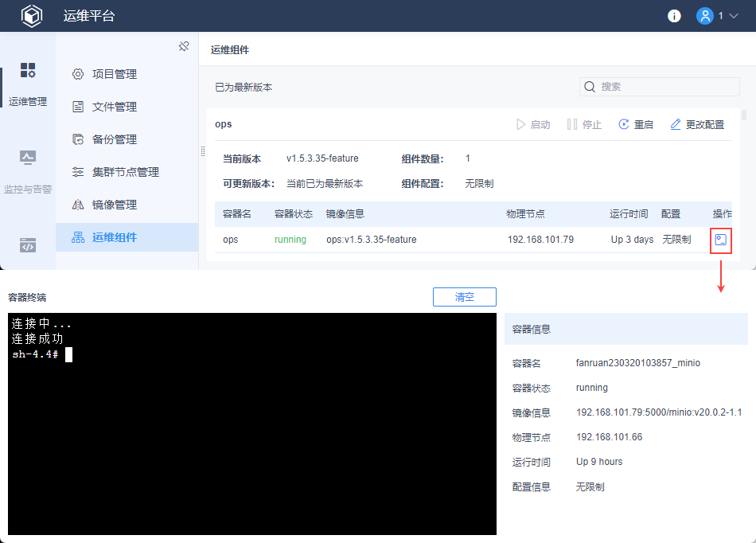This screenshot has width=756, height=543.
Task: Click the main panel vertical scrollbar
Action: pos(744,115)
